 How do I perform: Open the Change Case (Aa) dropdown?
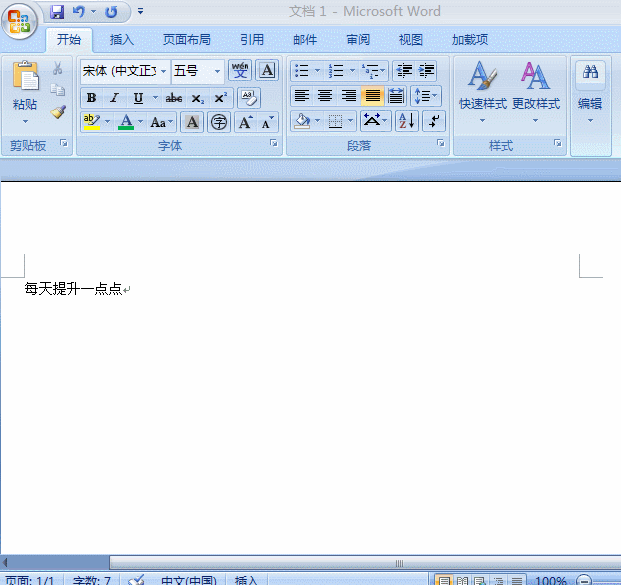pyautogui.click(x=162, y=122)
